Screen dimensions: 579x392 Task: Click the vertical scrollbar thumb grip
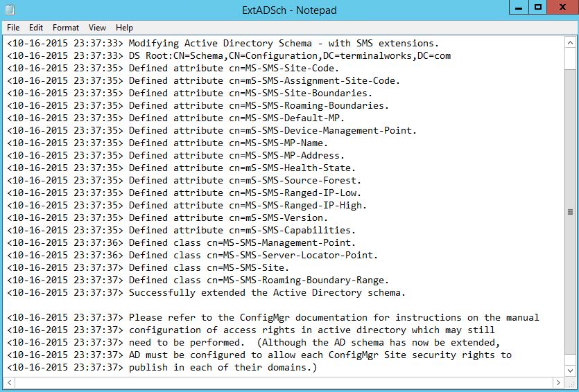(570, 212)
